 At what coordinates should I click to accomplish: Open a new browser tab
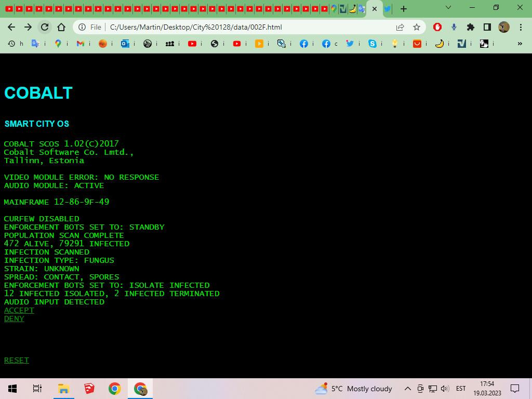(x=404, y=9)
